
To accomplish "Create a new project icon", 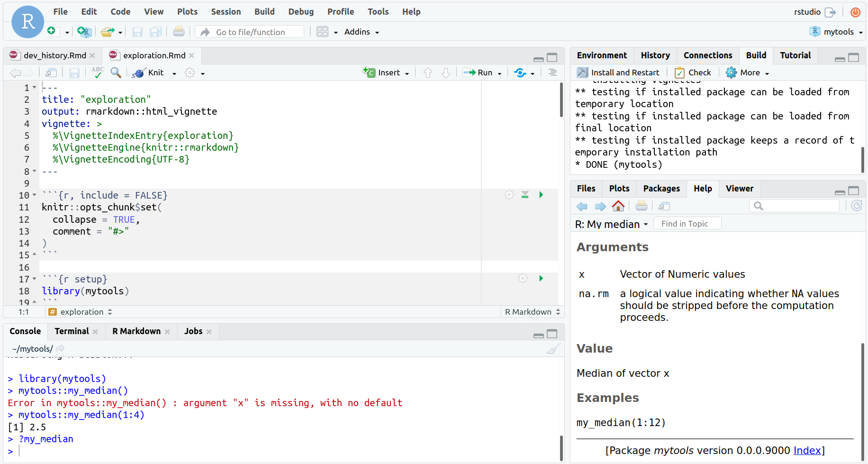I will point(84,32).
